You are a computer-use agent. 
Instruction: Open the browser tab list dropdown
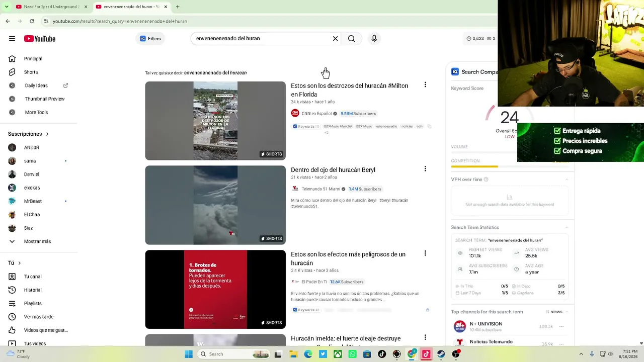click(x=8, y=7)
